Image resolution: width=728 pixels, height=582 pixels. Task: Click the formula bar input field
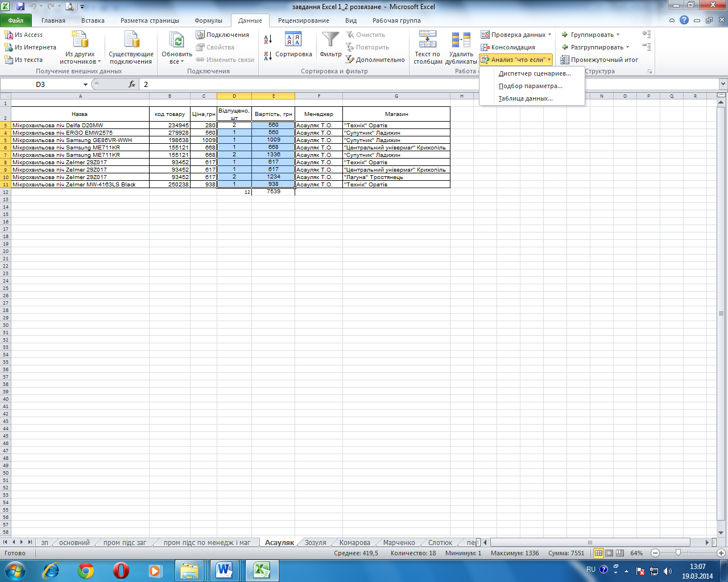(x=429, y=84)
